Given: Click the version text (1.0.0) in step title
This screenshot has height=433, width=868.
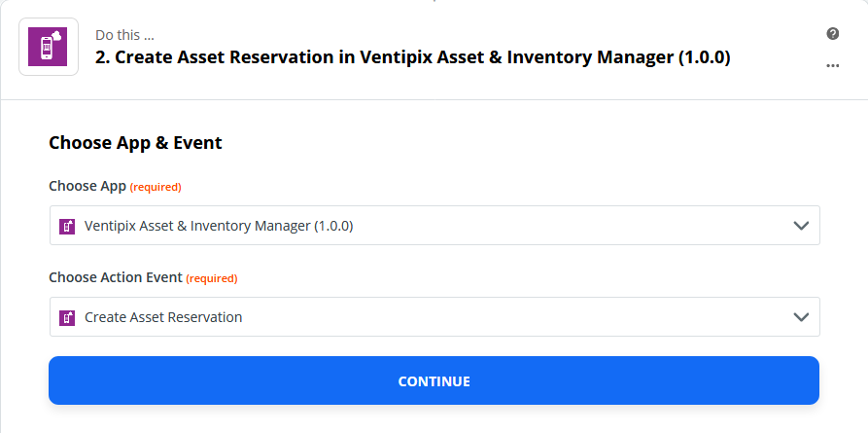Looking at the screenshot, I should (x=704, y=57).
